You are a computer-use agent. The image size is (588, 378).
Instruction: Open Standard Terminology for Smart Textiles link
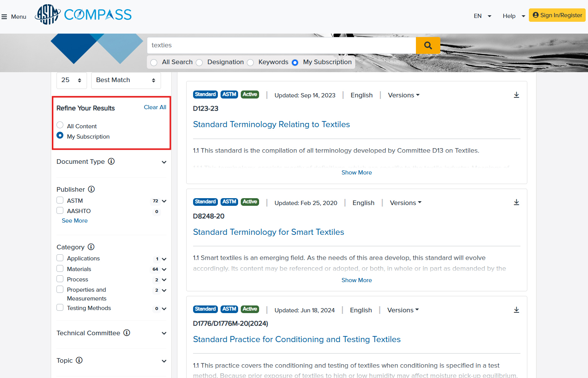point(268,232)
